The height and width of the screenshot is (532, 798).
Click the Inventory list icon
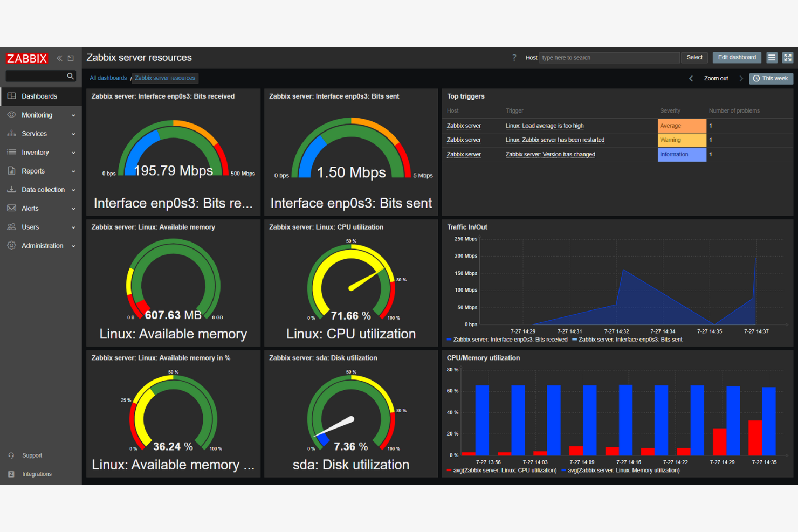coord(11,152)
